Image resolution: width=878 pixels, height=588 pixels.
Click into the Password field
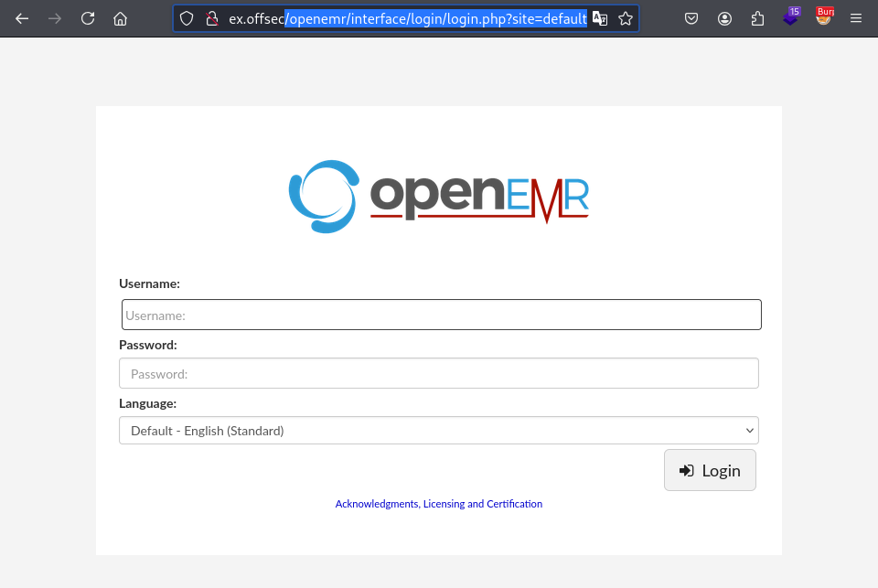(x=439, y=373)
